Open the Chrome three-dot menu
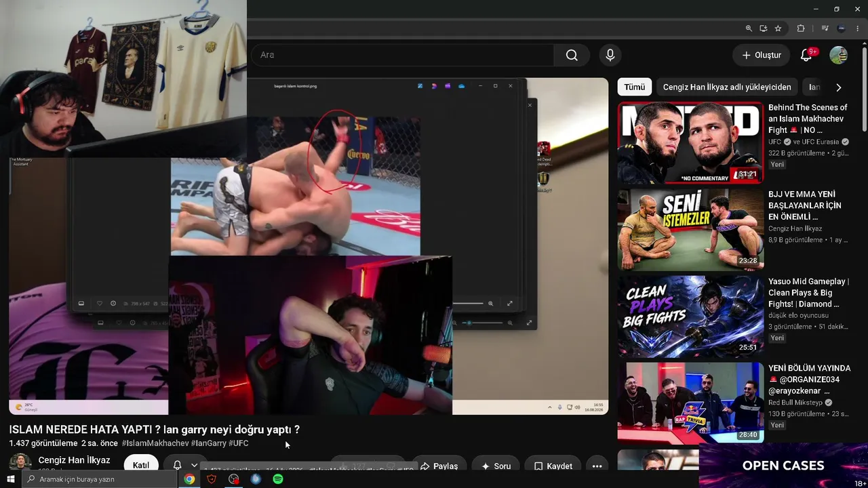Screen dimensions: 868x488 click(x=857, y=28)
